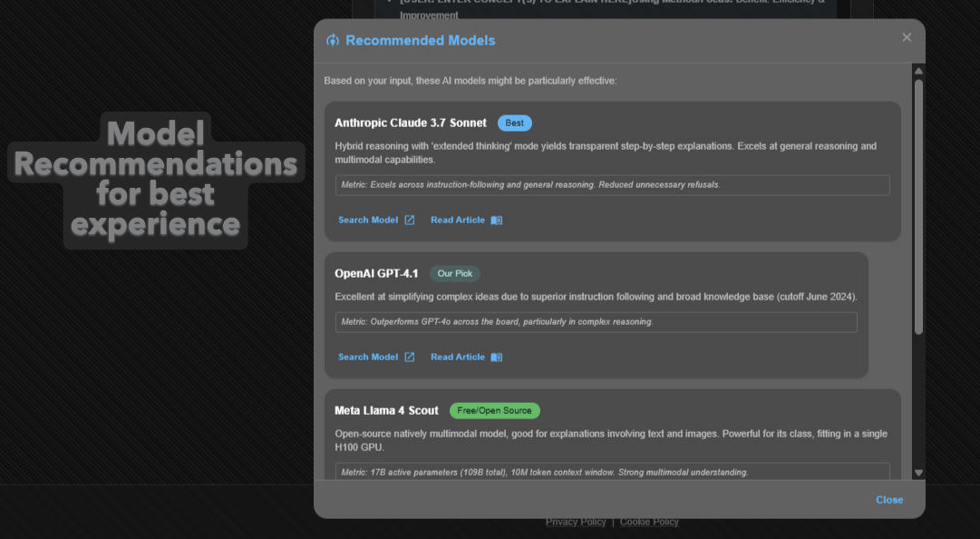980x539 pixels.
Task: Open the Privacy Policy footer link
Action: [x=576, y=522]
